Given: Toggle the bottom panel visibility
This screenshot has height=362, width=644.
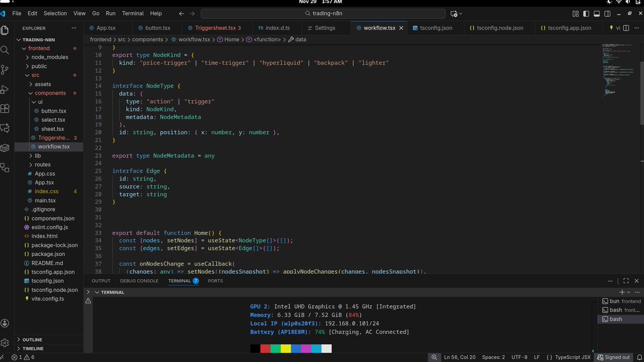Looking at the screenshot, I should (x=597, y=13).
